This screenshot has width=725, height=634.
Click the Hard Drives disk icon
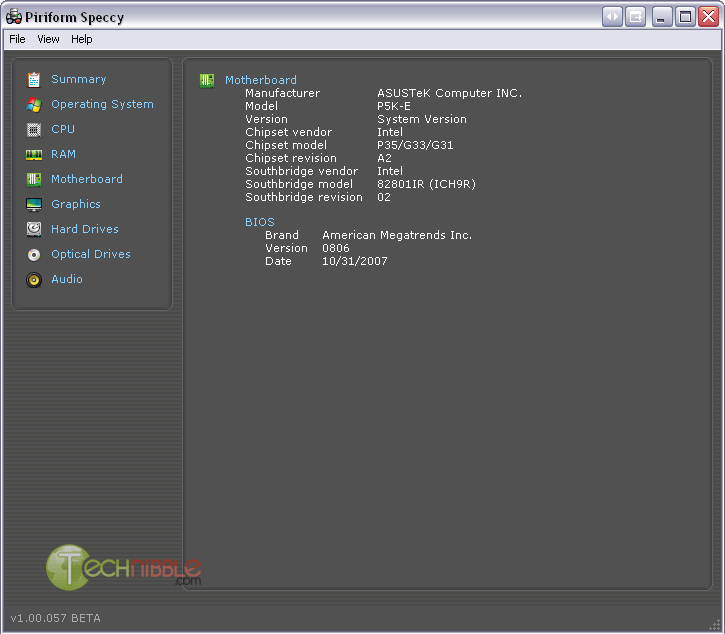[x=34, y=229]
